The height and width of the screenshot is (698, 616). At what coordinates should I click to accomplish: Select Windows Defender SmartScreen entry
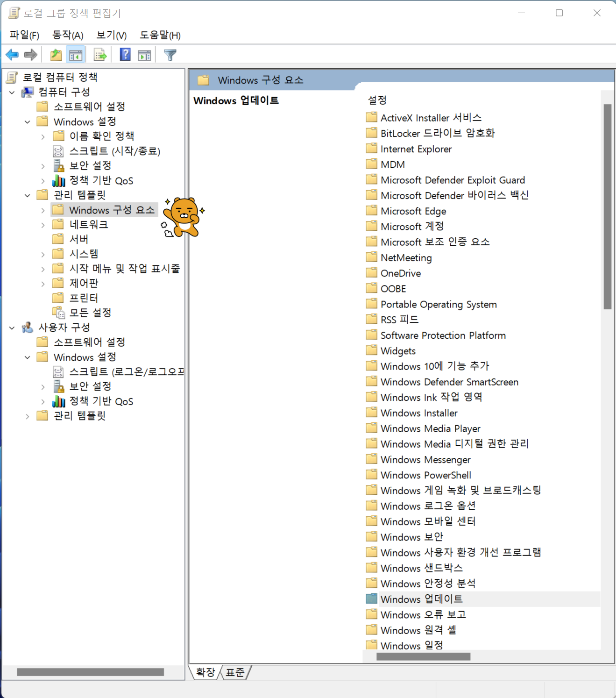coord(449,382)
